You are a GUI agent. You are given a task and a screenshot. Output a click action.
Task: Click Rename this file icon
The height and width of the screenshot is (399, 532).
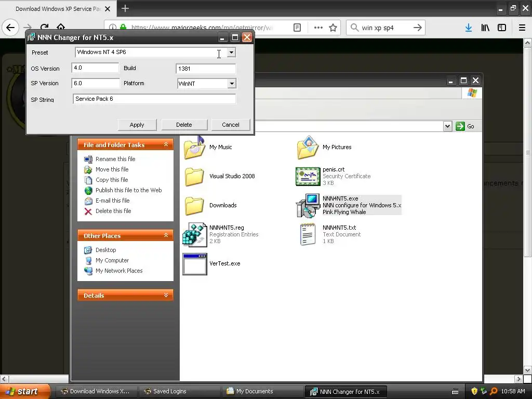[88, 159]
